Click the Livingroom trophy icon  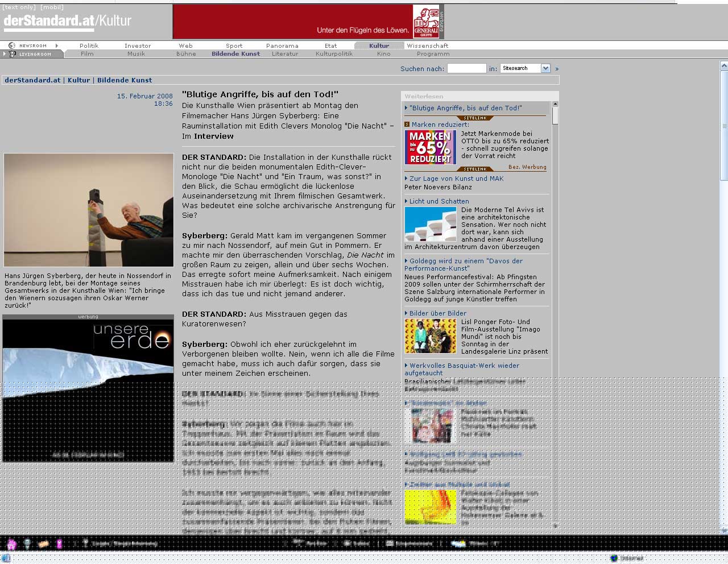(x=13, y=54)
